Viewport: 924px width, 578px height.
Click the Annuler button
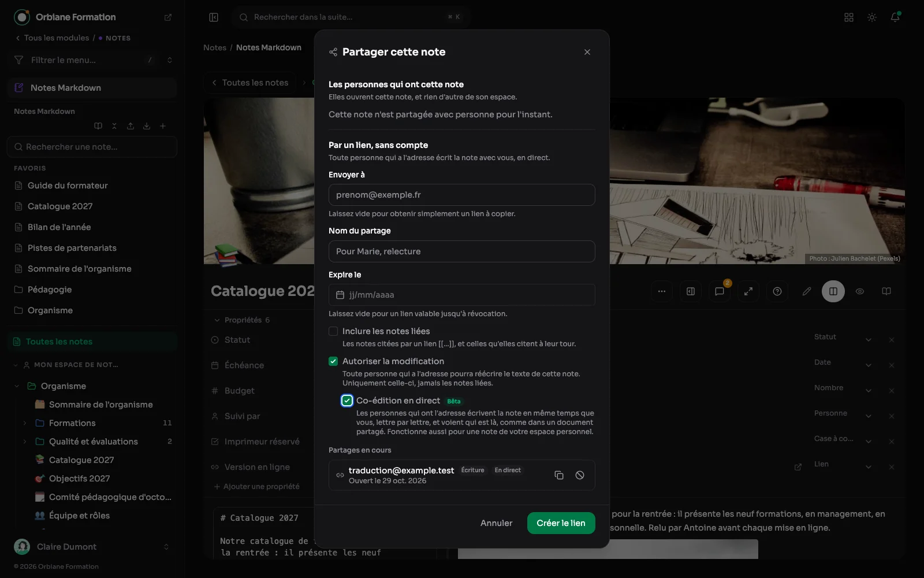[497, 523]
